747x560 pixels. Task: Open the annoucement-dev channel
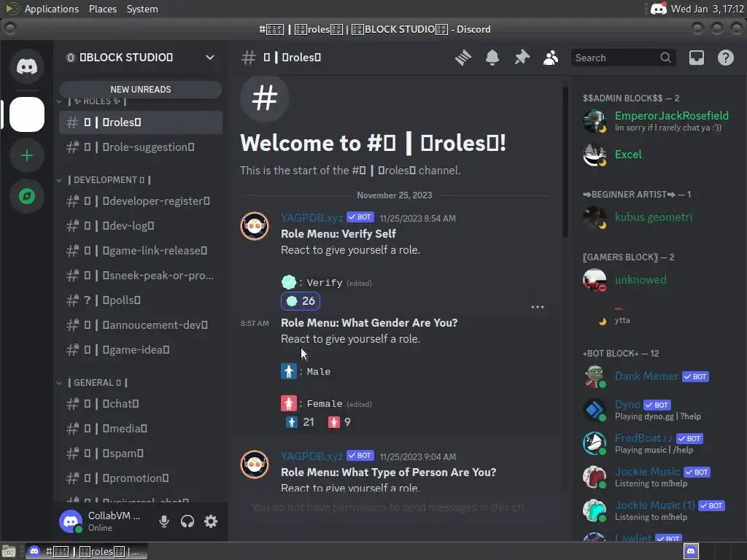141,324
